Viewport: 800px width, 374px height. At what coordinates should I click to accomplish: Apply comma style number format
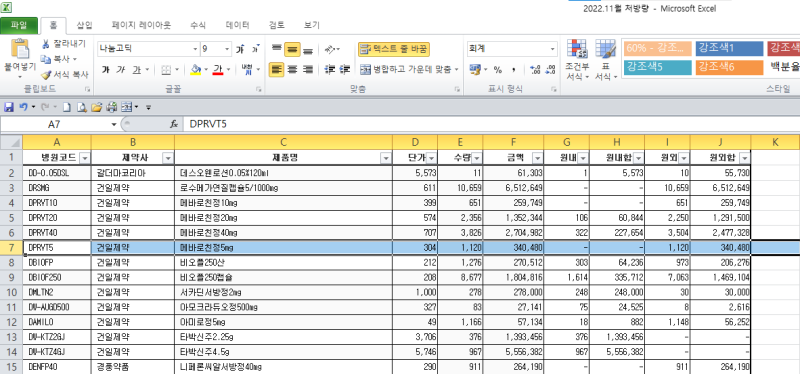[x=514, y=69]
